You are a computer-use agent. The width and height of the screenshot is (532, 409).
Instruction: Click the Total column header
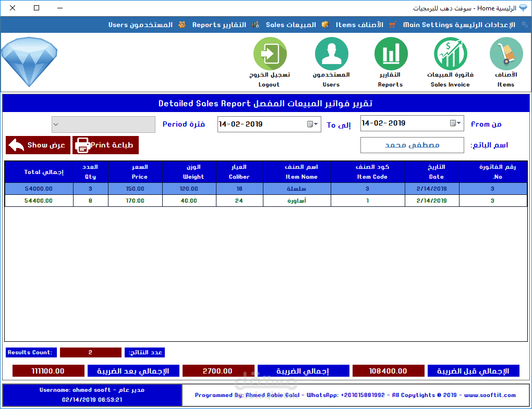(39, 172)
